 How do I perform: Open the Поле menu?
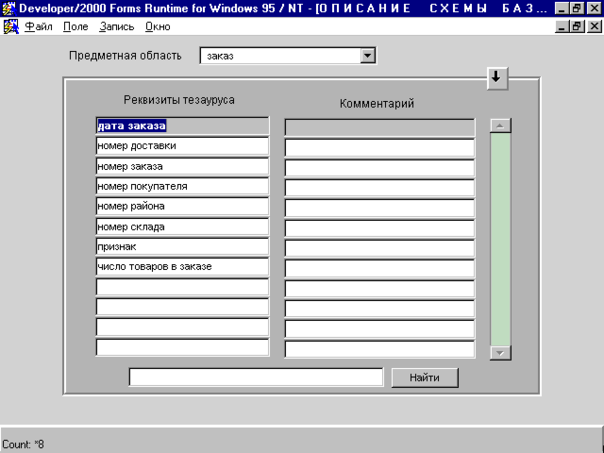click(x=76, y=27)
